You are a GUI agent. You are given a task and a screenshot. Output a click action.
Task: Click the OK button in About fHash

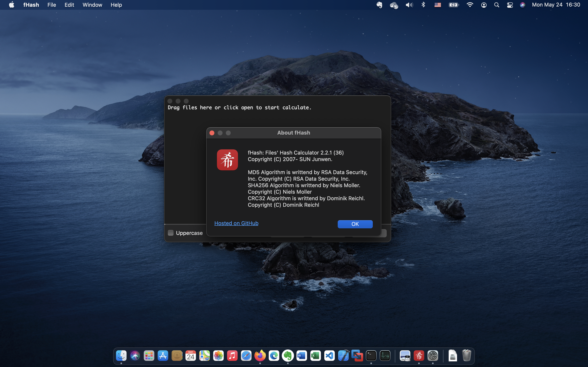coord(355,224)
